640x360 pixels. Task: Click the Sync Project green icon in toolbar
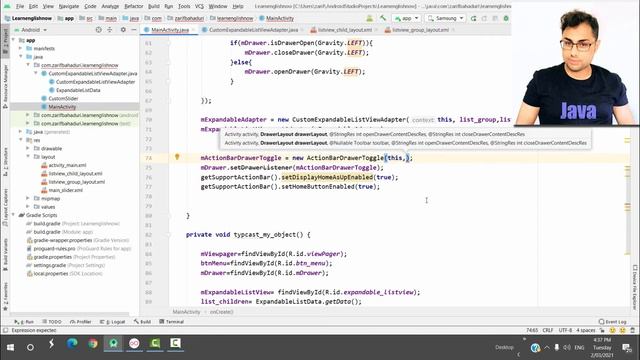tap(506, 18)
